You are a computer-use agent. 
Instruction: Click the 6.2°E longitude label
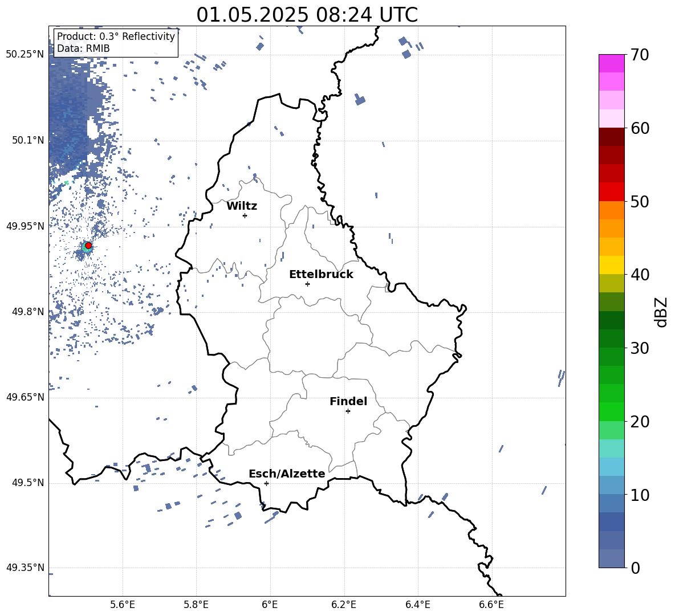click(344, 605)
